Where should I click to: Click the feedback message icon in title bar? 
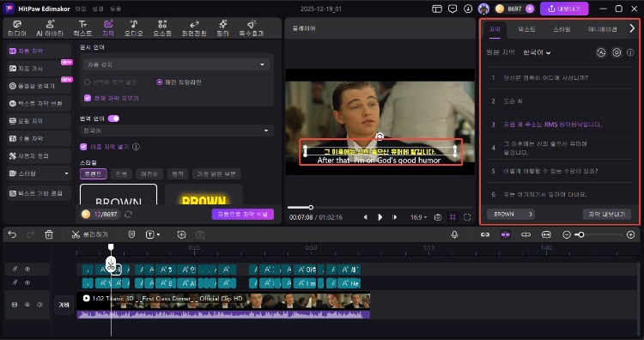pyautogui.click(x=453, y=9)
